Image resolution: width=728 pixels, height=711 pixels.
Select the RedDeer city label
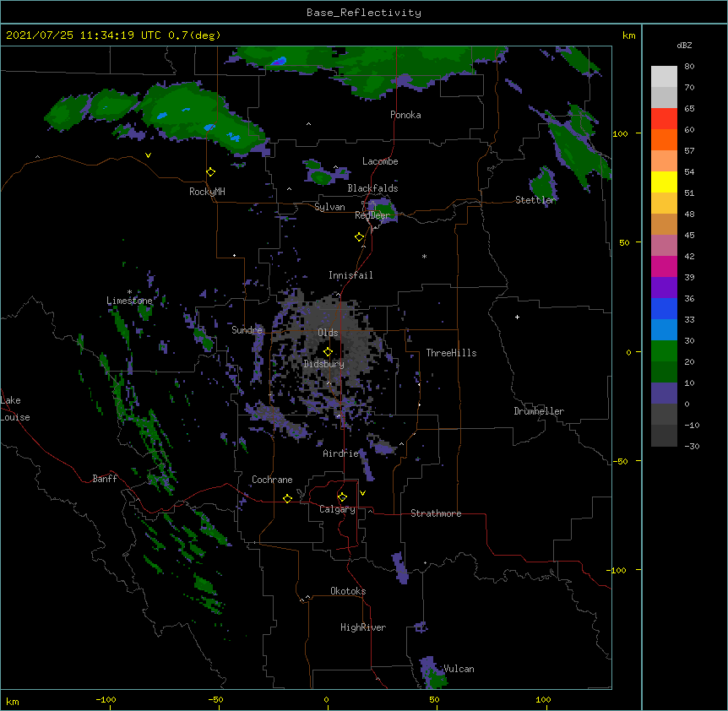pos(372,215)
